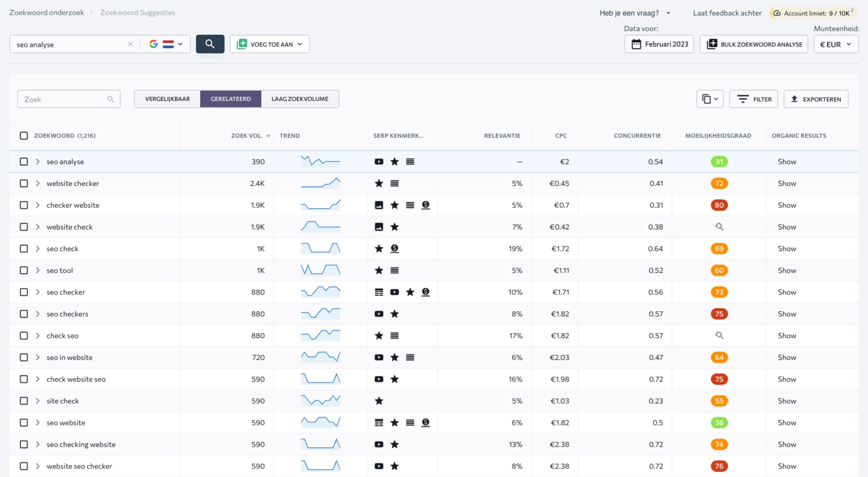Click the magnifying glass search button
Screen dimensions: 868x477
(210, 44)
